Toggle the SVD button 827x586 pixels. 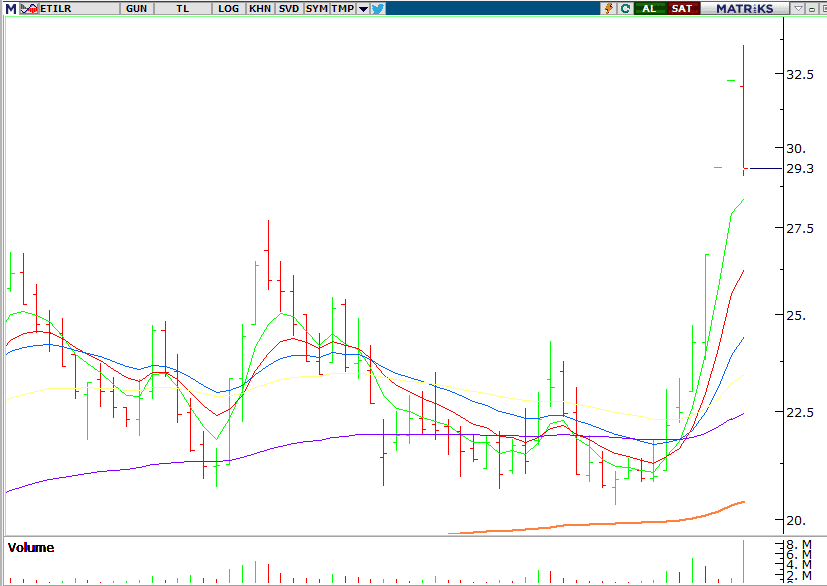(x=289, y=8)
